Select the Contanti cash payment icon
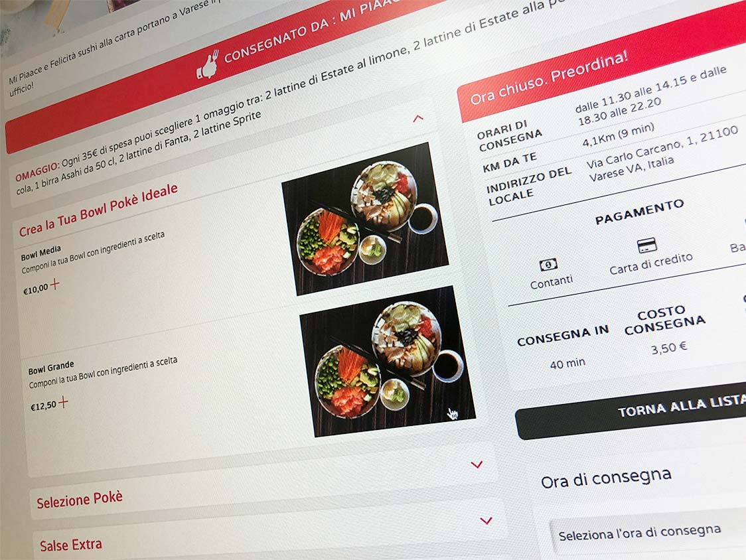The height and width of the screenshot is (560, 746). tap(548, 265)
